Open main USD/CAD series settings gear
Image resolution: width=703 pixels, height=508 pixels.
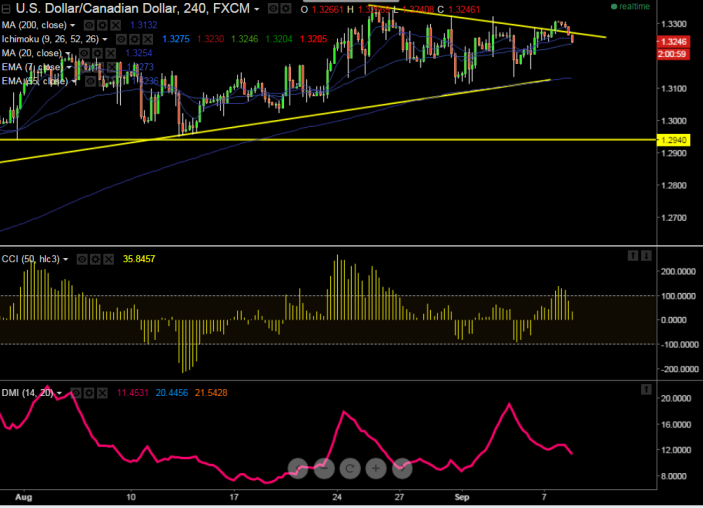click(285, 9)
